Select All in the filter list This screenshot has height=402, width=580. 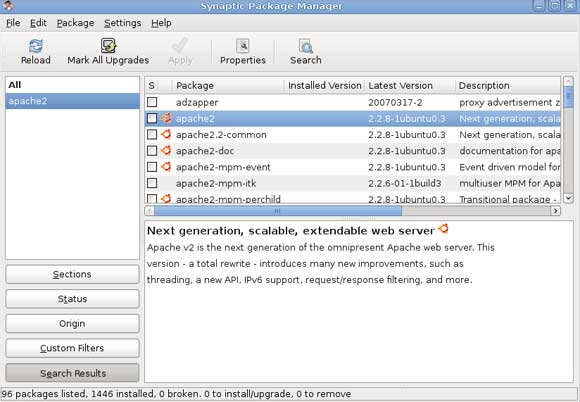coord(72,85)
